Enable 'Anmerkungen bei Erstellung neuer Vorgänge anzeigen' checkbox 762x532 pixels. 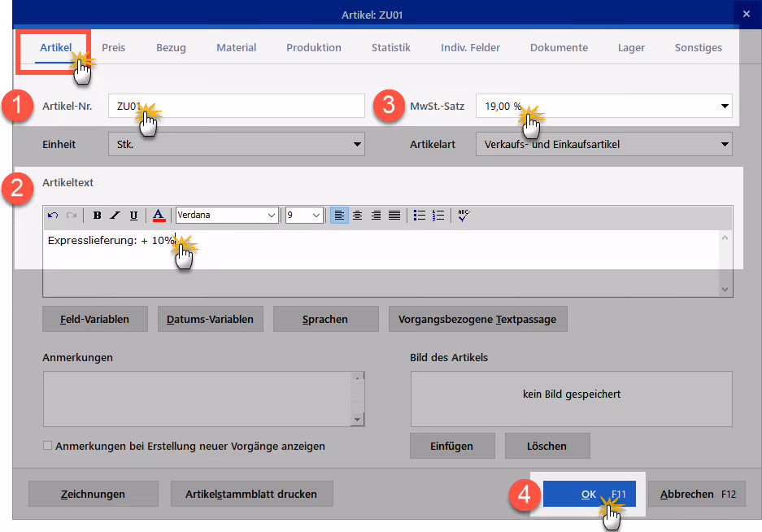coord(47,446)
